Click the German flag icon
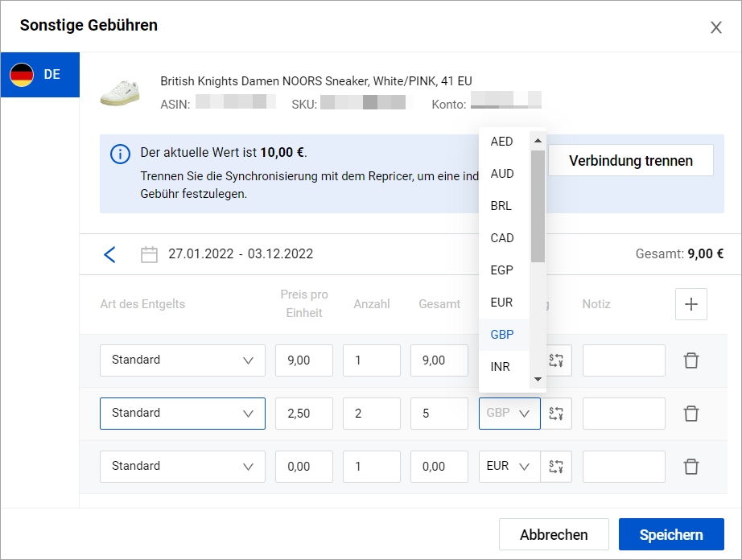Image resolution: width=742 pixels, height=560 pixels. [22, 75]
